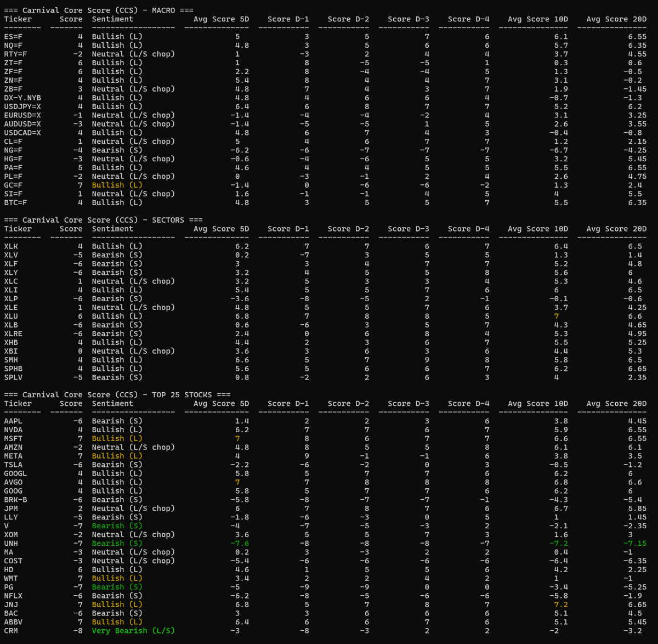Click the NFLX ticker
The width and height of the screenshot is (658, 644).
[13, 596]
